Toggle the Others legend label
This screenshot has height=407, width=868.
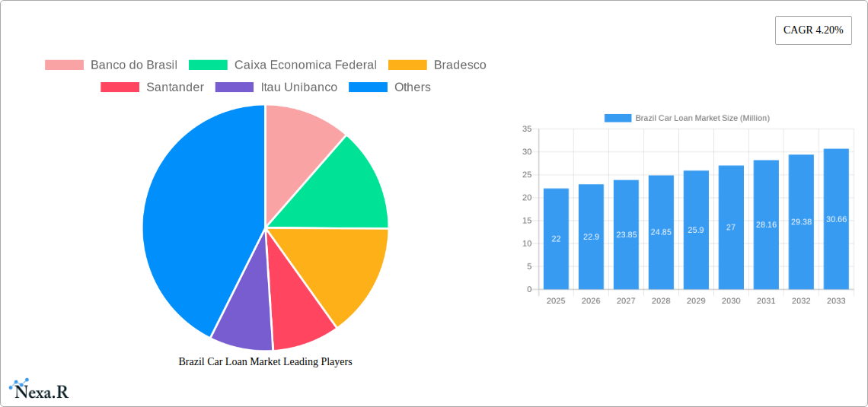point(413,87)
